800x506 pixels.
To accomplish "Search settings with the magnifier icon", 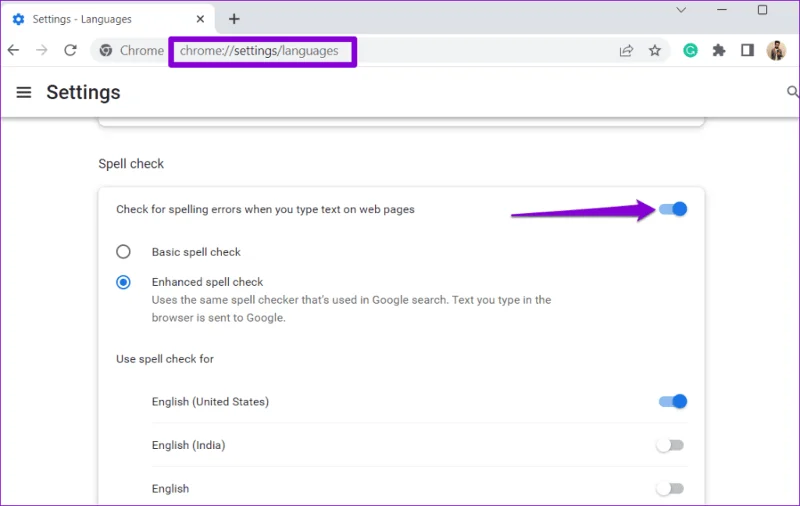I will (792, 92).
